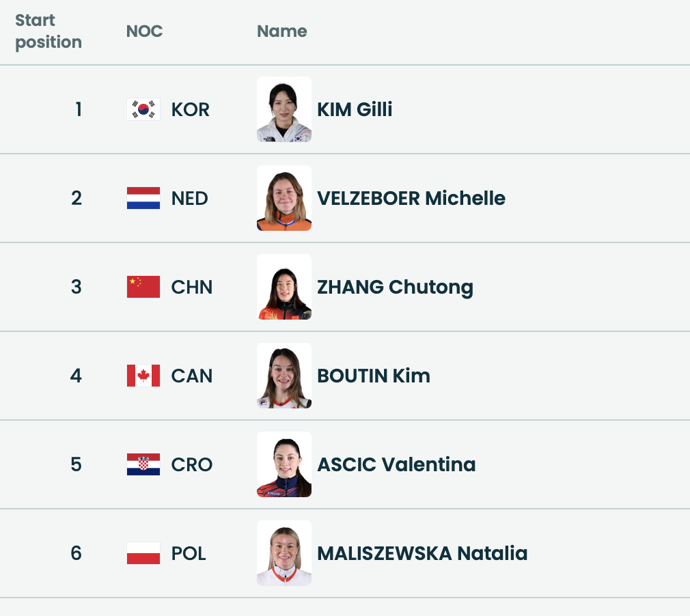Click the Name column header

(x=282, y=31)
